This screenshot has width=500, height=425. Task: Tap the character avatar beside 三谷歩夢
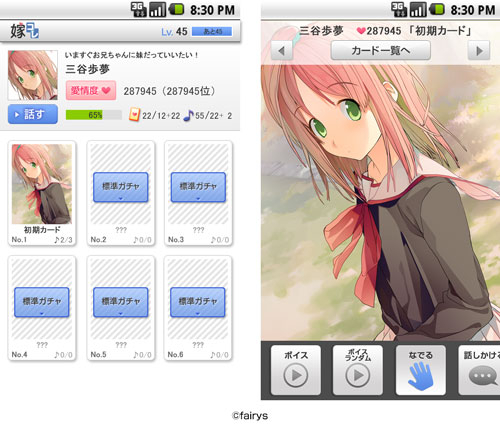tap(33, 75)
